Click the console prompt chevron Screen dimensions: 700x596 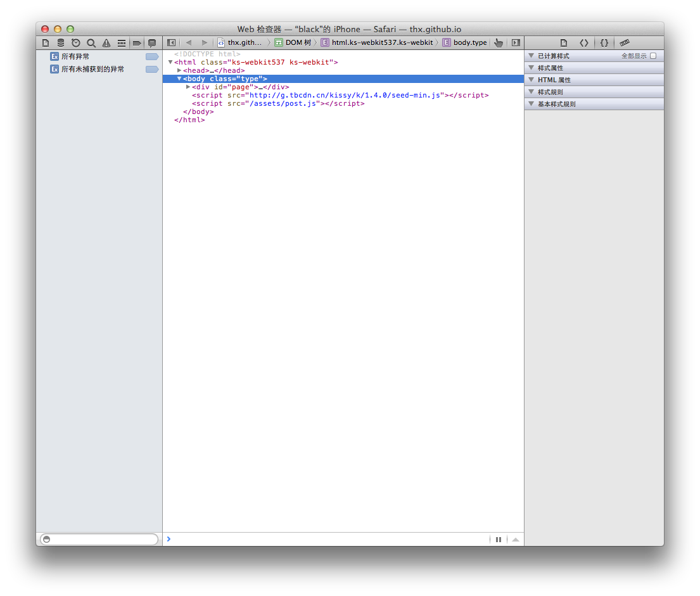169,539
